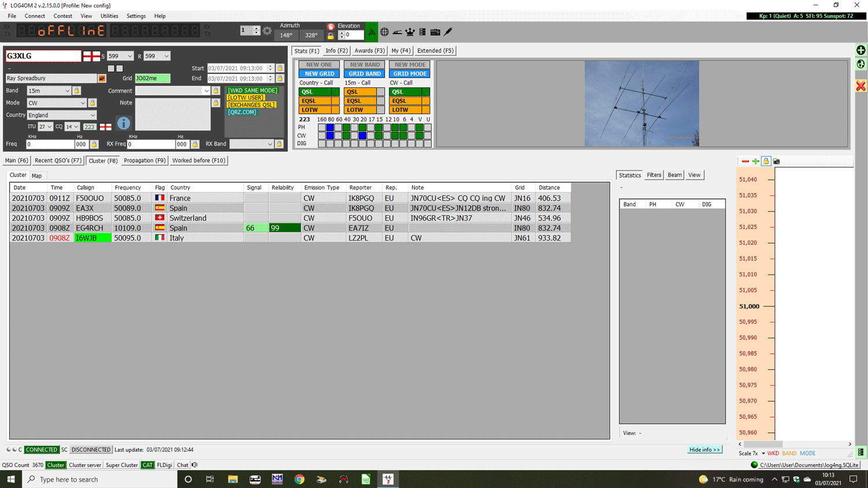
Task: Click the pen edit toolbar icon
Action: click(x=448, y=32)
